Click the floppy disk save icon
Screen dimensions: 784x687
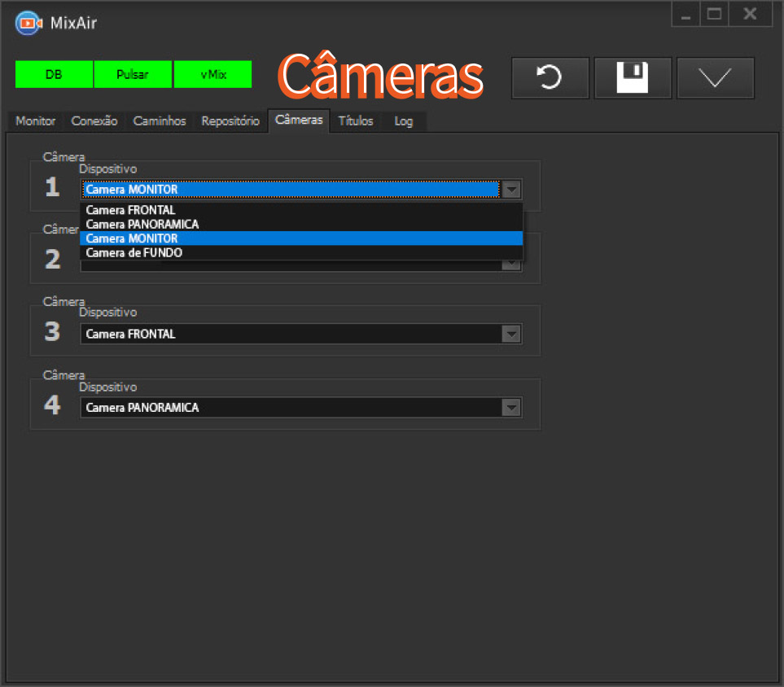[633, 78]
